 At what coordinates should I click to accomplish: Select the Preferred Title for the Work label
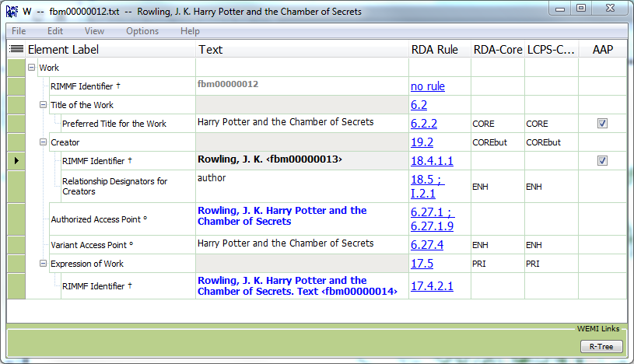click(x=114, y=124)
